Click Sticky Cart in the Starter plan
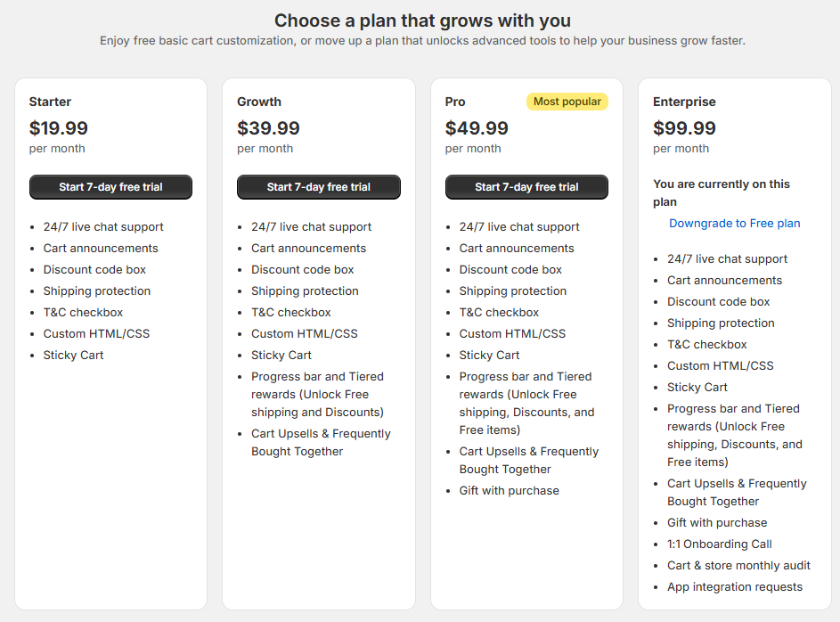Screen dimensions: 840x622 pyautogui.click(x=73, y=356)
